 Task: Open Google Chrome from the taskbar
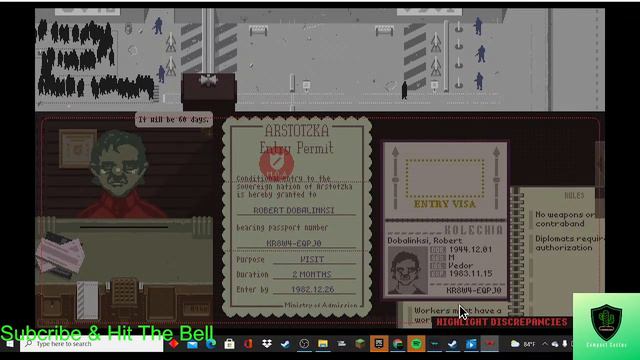398,344
